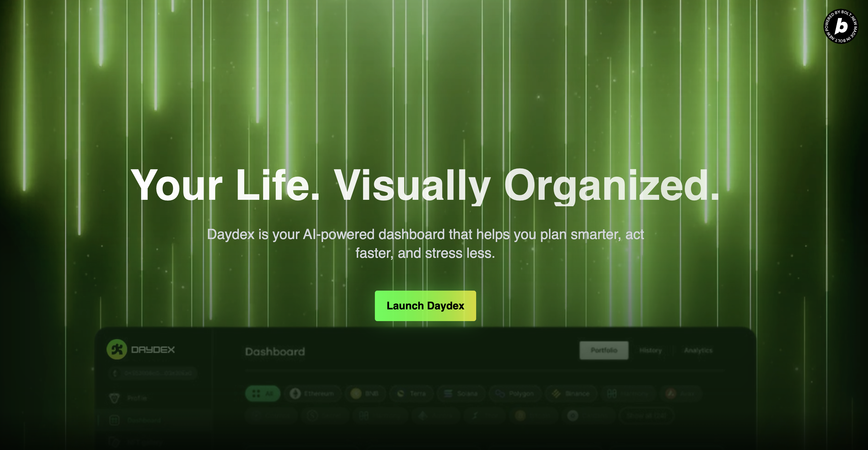Open the wallet address pill dropdown
The height and width of the screenshot is (450, 868).
coord(153,373)
